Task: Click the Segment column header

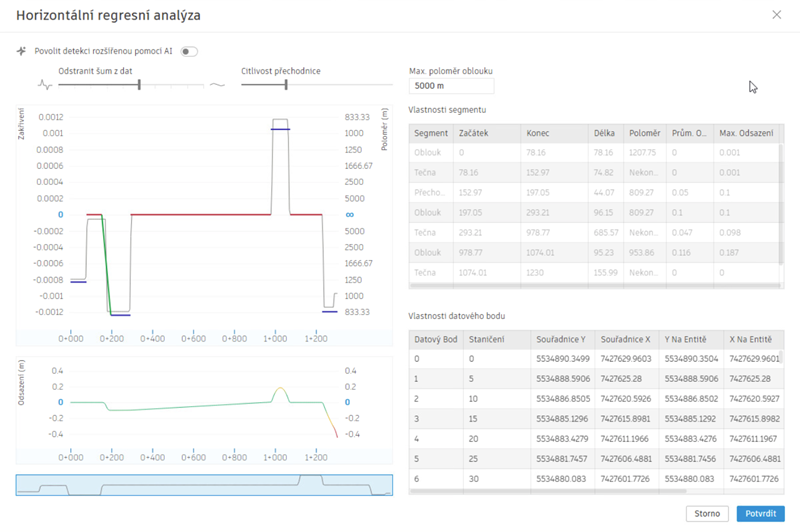Action: (x=431, y=133)
